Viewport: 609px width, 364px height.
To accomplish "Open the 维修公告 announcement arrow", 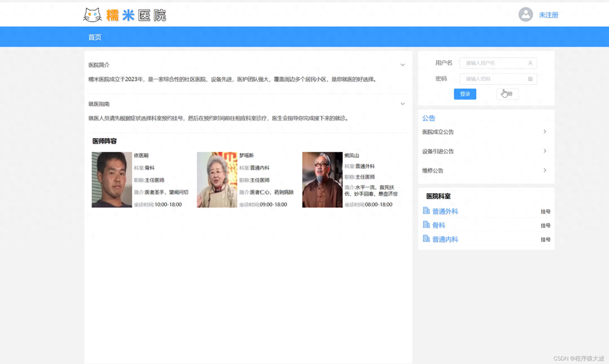I will pyautogui.click(x=544, y=170).
